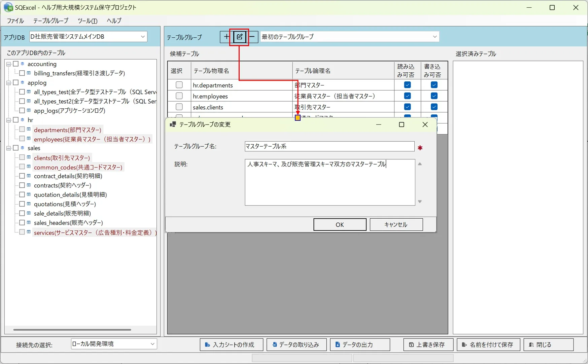Click table icon beside quotations(見積ヘッダー)

coord(29,204)
